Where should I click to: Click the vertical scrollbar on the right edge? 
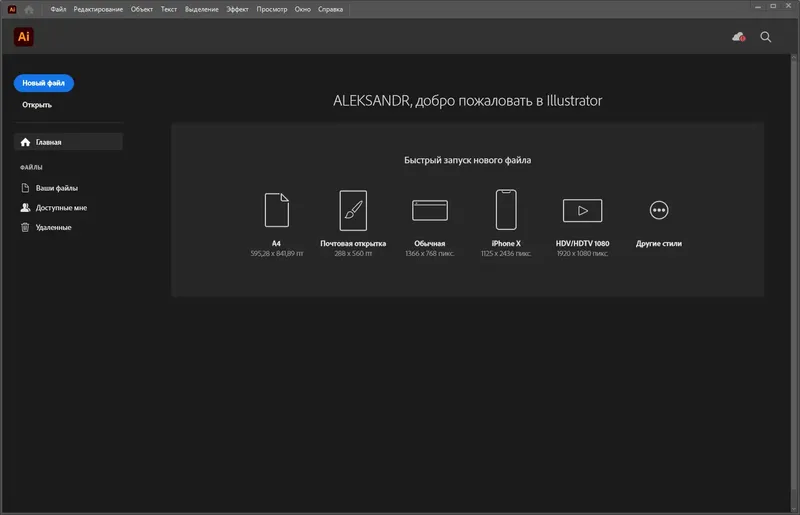794,282
